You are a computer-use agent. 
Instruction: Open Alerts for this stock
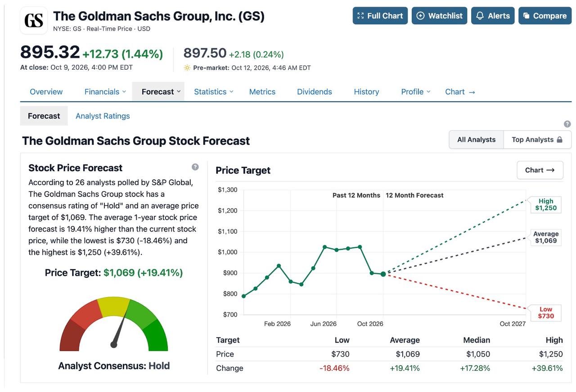coord(493,16)
